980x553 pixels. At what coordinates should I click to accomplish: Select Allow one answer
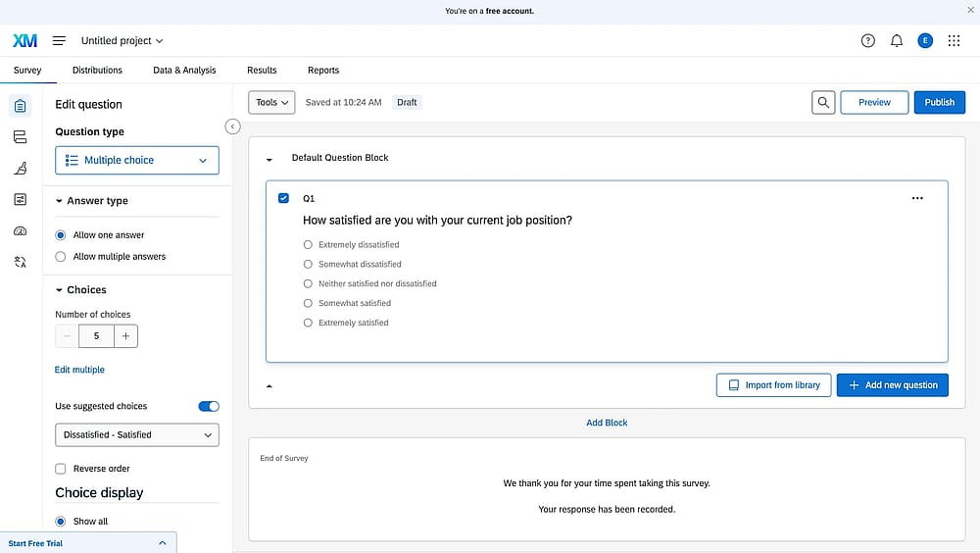(61, 235)
